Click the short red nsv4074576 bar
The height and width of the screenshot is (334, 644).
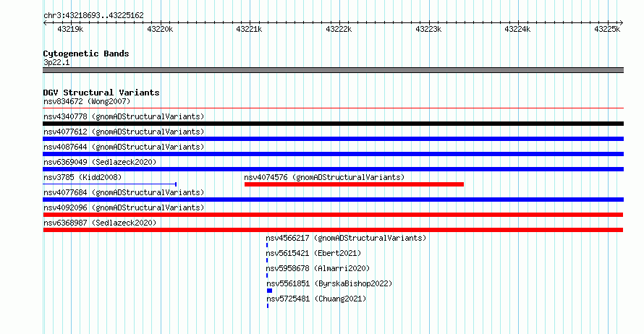point(354,184)
